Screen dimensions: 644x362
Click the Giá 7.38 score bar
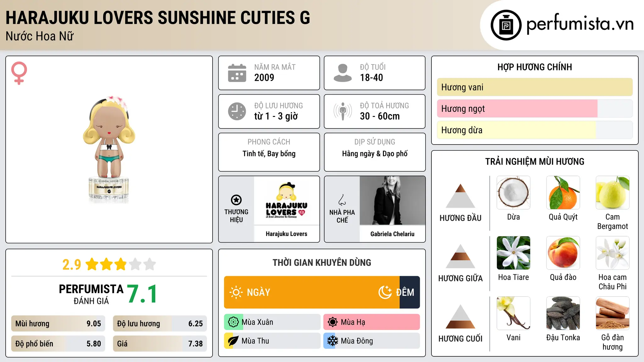click(x=160, y=343)
